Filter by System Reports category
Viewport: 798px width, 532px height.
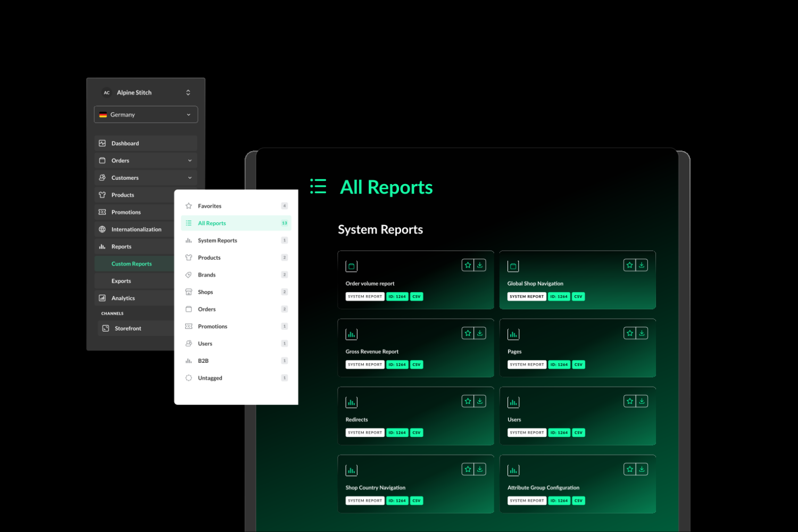pos(236,240)
